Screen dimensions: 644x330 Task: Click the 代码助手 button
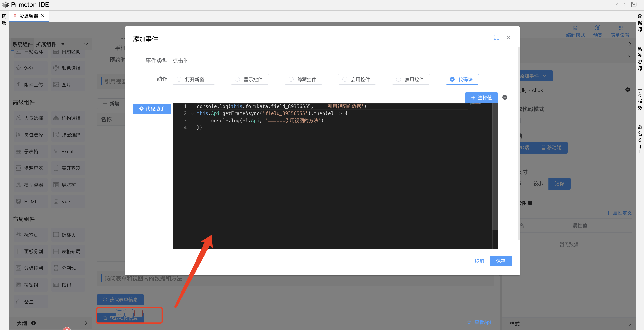click(152, 109)
